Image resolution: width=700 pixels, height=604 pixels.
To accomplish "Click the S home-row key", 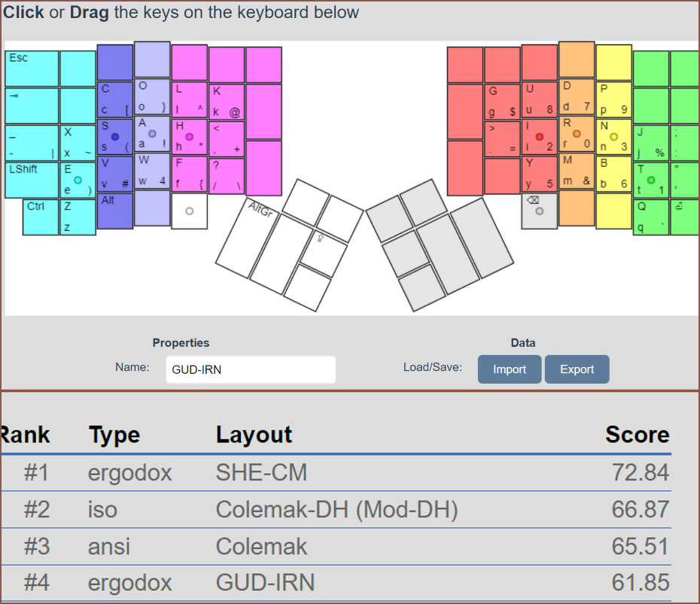I will pyautogui.click(x=114, y=137).
